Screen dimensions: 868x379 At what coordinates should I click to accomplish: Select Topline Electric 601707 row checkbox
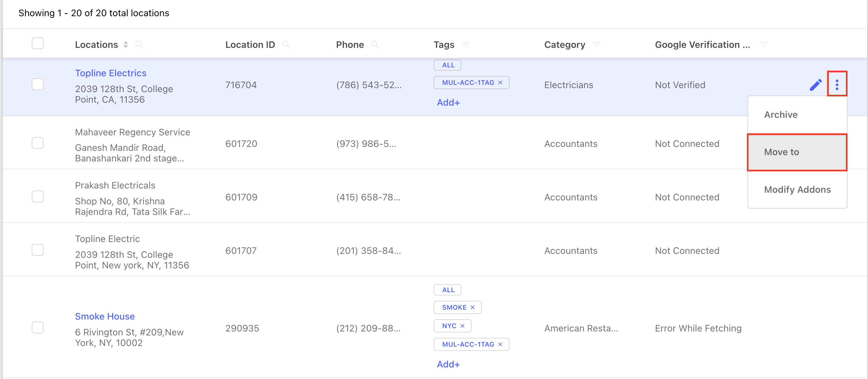click(37, 250)
